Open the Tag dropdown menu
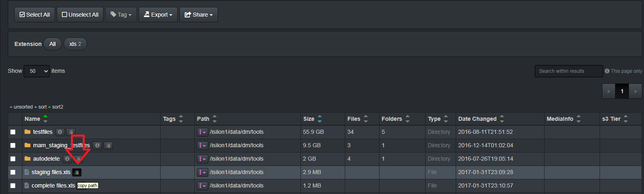644x194 pixels. click(121, 15)
